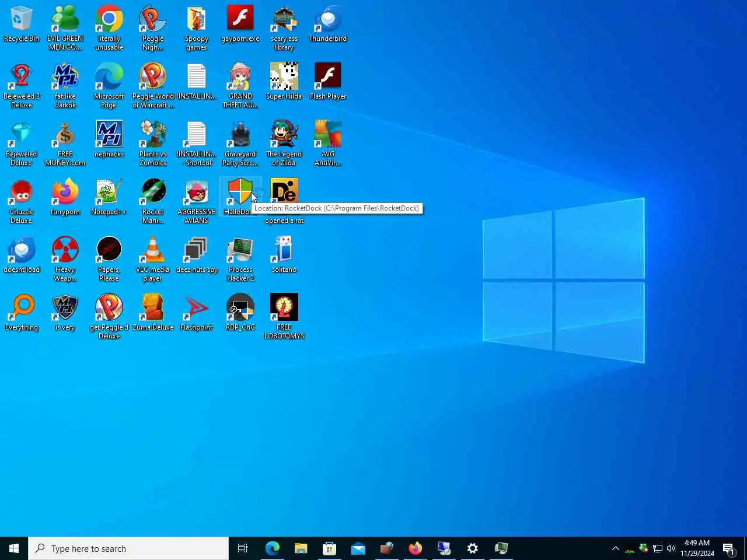Screen dimensions: 747x560
Task: Select The Legend of Zilda shortcut
Action: (284, 143)
